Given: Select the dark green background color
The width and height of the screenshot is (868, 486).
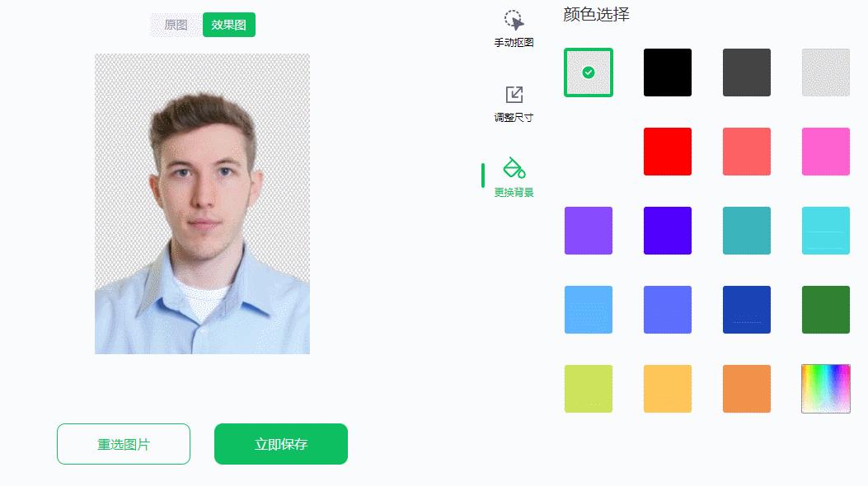Looking at the screenshot, I should 825,309.
